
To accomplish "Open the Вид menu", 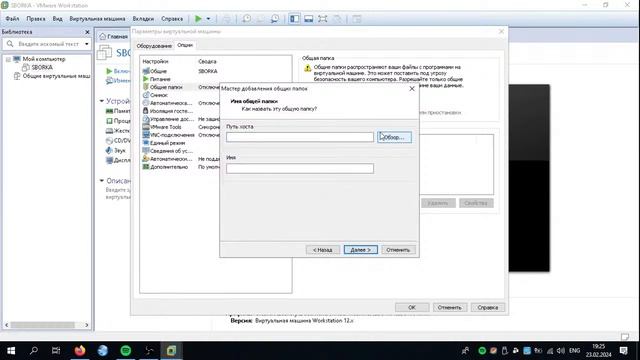I will tap(58, 19).
